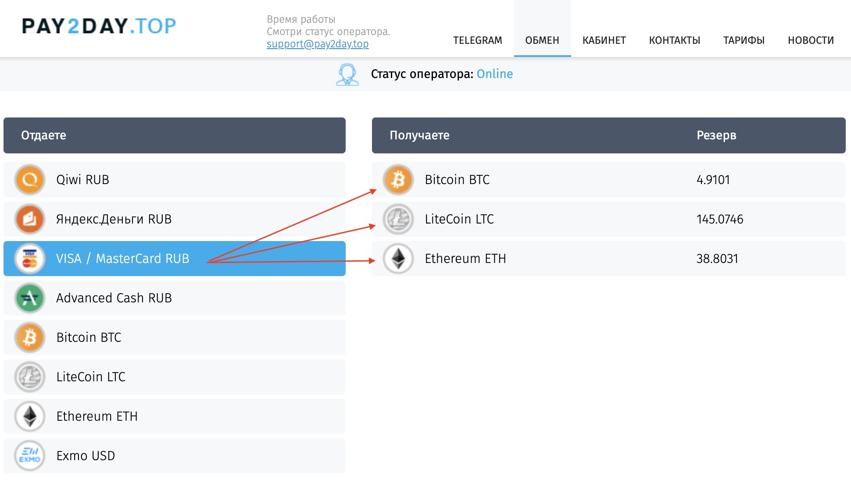Viewport: 851px width, 504px height.
Task: Select Яндекс.Деньги RUB as give currency
Action: click(x=175, y=219)
